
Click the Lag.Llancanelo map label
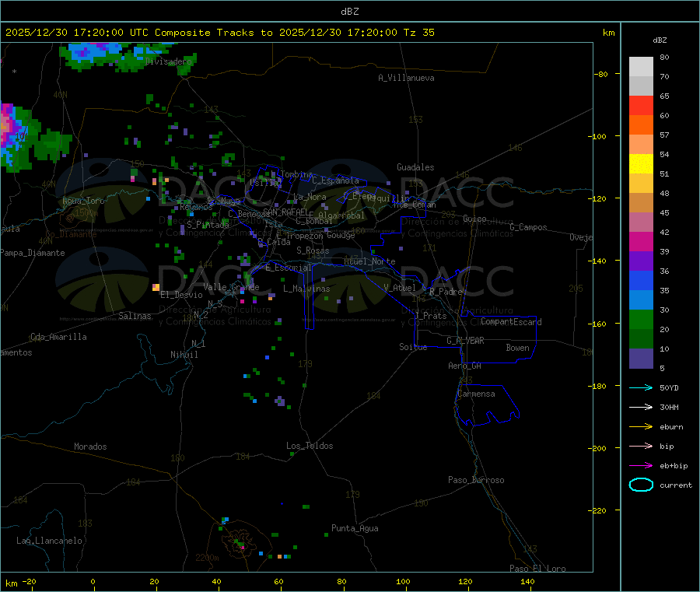tap(49, 541)
